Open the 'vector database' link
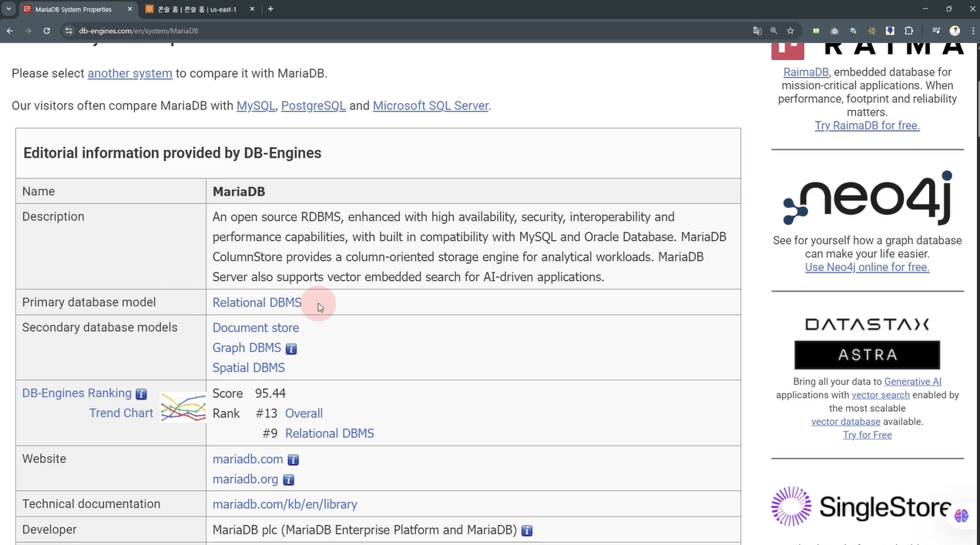The height and width of the screenshot is (545, 980). (x=846, y=422)
